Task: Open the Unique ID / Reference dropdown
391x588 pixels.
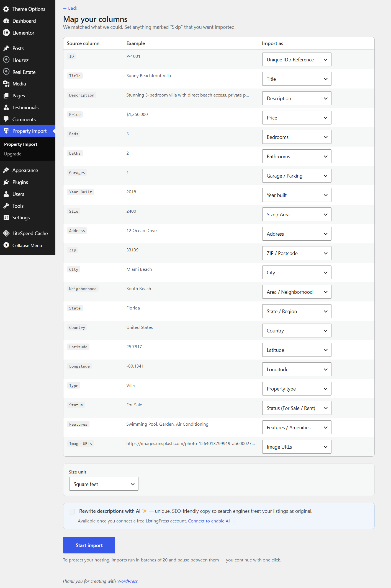Action: point(297,59)
